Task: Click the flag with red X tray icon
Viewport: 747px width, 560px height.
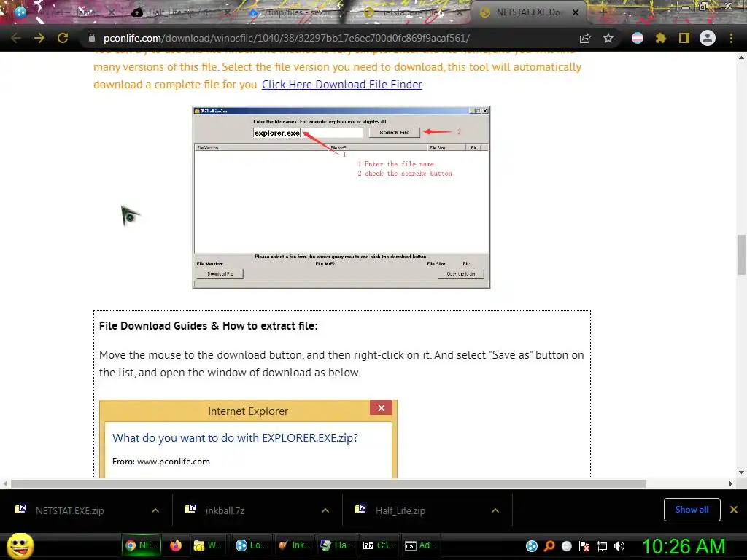Action: point(584,546)
